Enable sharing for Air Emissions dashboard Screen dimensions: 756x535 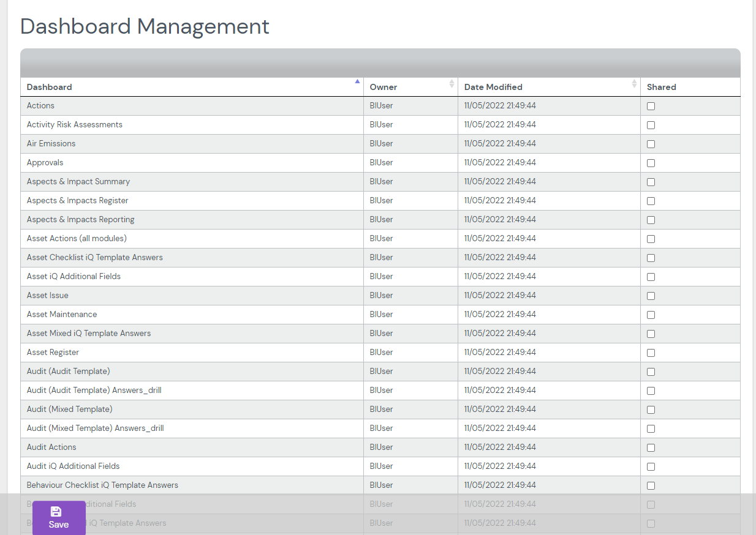[x=651, y=144]
